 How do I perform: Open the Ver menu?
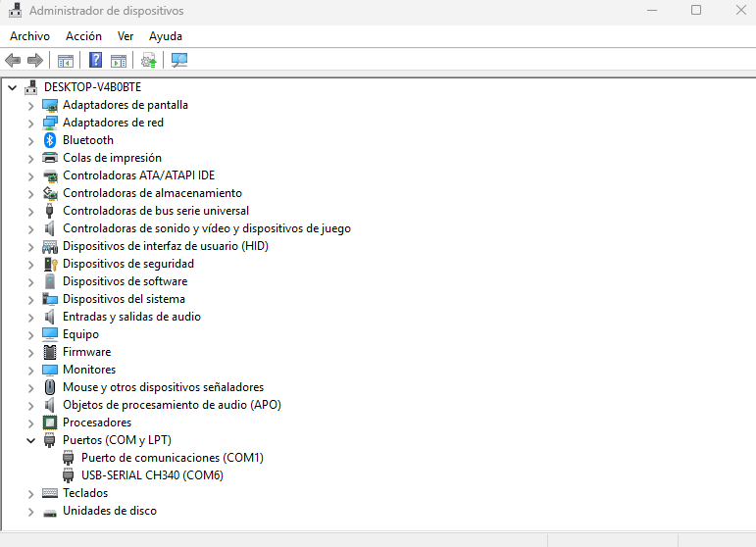click(x=126, y=36)
